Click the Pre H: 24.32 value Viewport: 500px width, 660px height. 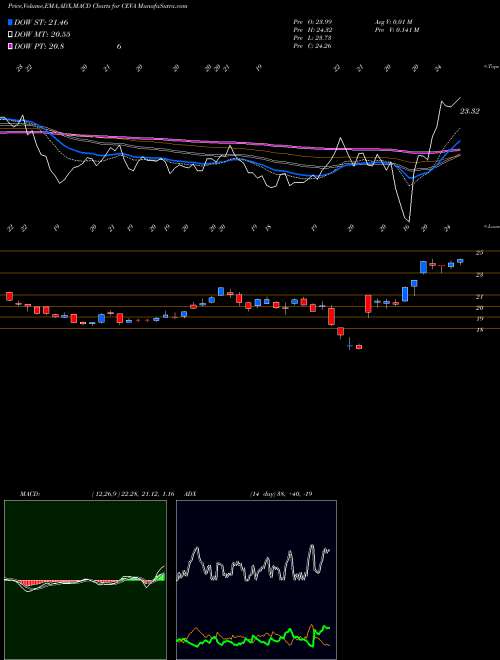point(313,29)
